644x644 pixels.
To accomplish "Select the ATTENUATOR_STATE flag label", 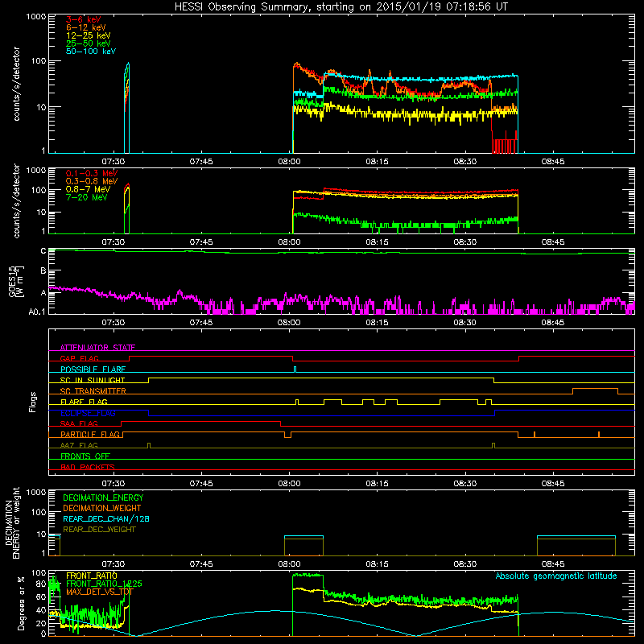I will click(97, 348).
